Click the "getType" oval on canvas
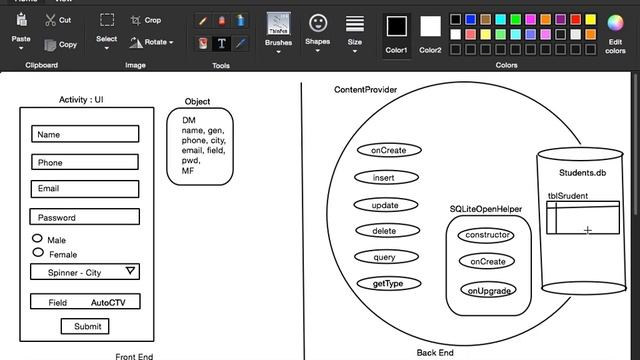 point(388,283)
